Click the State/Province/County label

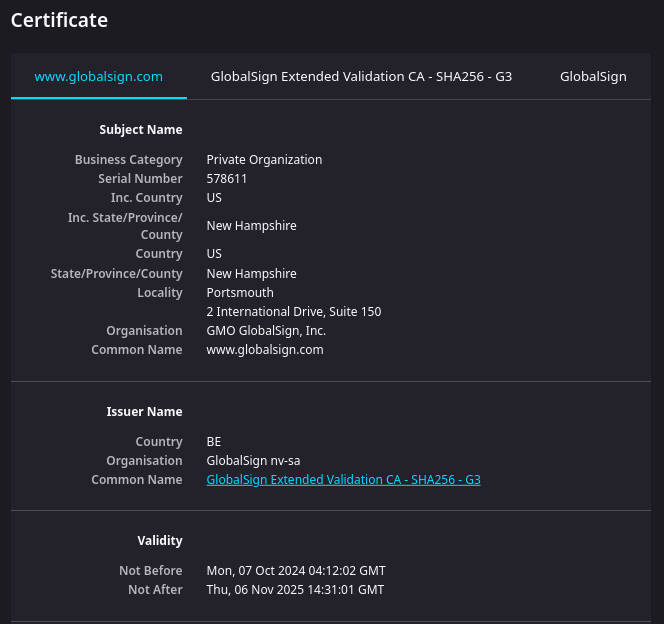(116, 273)
